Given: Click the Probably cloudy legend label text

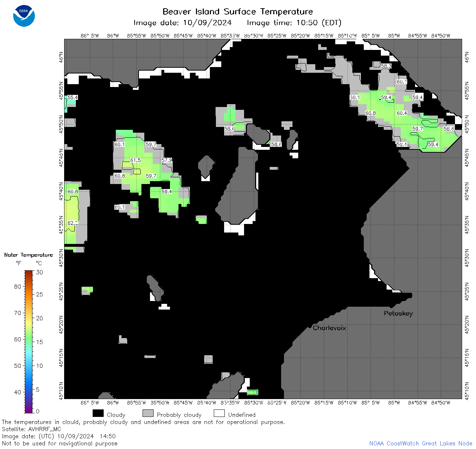Looking at the screenshot, I should tap(179, 415).
